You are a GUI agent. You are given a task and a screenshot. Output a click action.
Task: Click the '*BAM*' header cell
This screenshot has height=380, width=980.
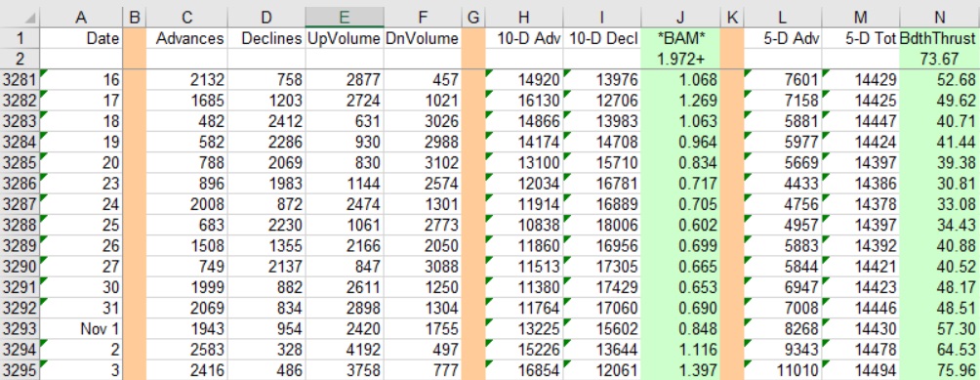[680, 38]
